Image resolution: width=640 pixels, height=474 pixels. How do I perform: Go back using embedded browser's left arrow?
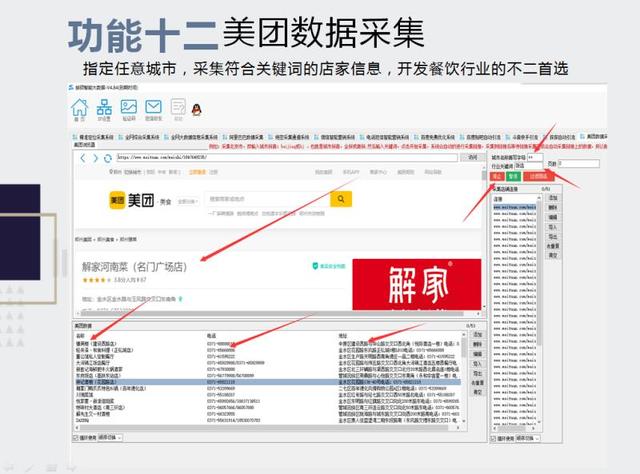point(83,158)
